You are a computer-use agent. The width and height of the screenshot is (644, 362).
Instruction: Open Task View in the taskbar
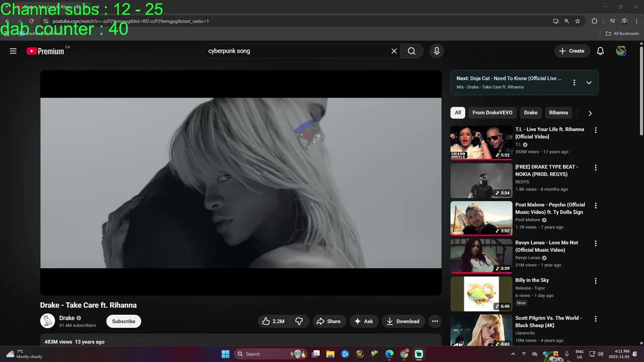[x=316, y=354]
